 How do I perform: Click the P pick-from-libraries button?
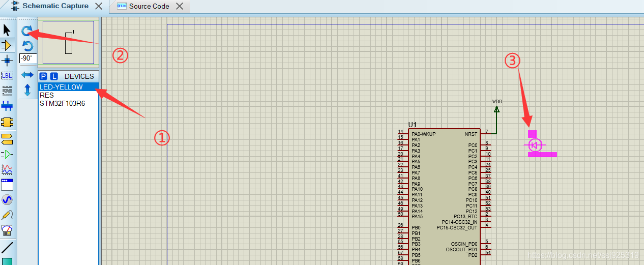[43, 76]
